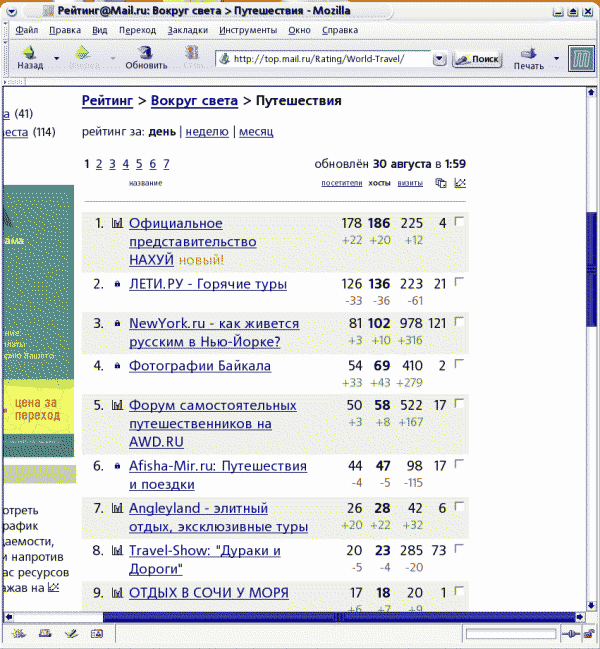The height and width of the screenshot is (649, 600).
Task: Open the Переход menu
Action: (137, 30)
